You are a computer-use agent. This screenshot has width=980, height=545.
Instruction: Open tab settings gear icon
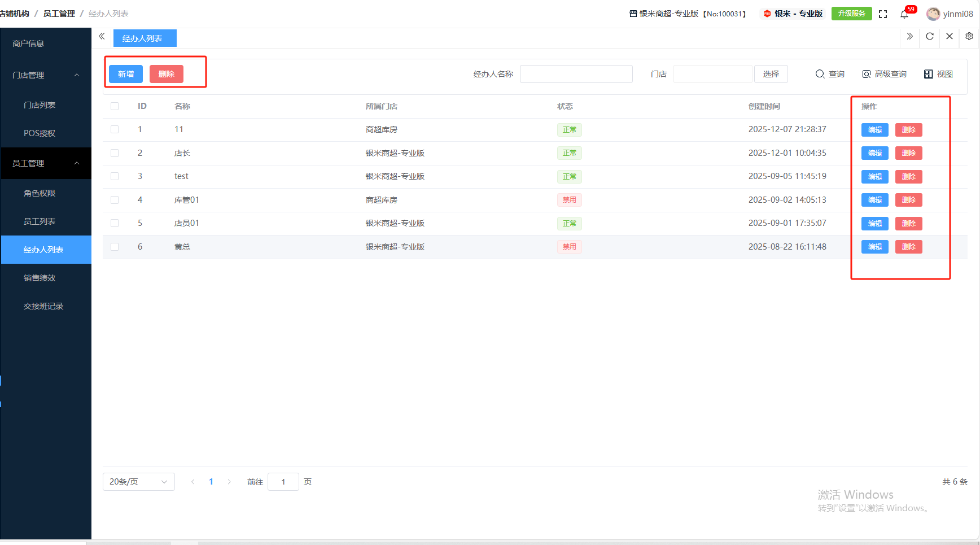[969, 37]
